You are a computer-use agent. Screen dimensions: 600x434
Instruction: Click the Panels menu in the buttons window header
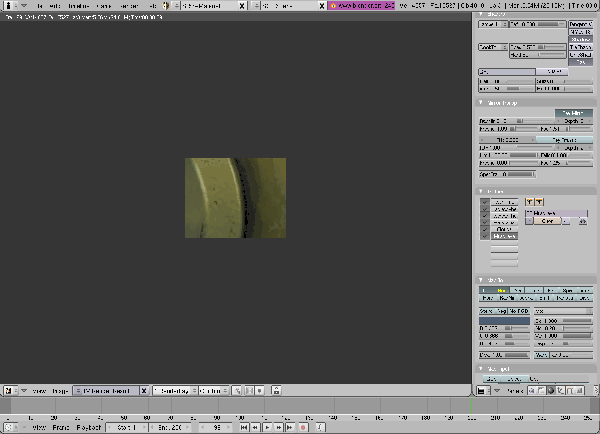point(515,391)
